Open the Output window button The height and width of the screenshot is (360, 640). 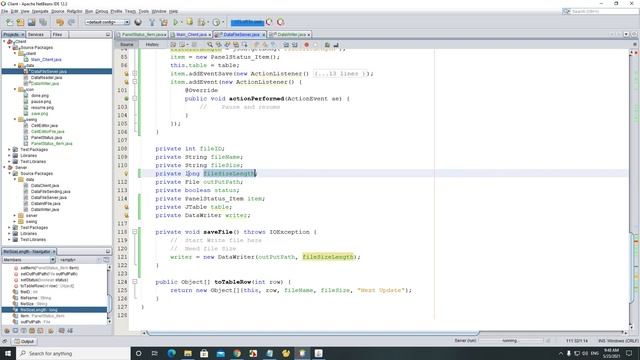pos(24,341)
